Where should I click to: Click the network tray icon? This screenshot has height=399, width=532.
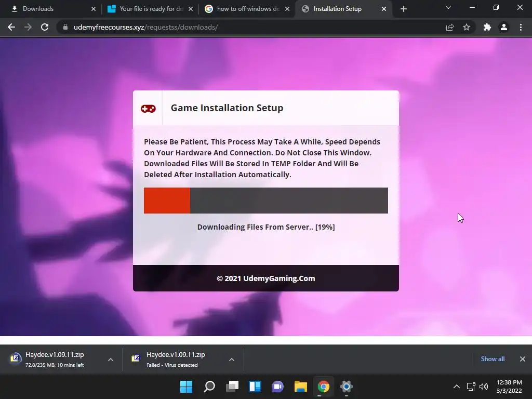pos(471,387)
